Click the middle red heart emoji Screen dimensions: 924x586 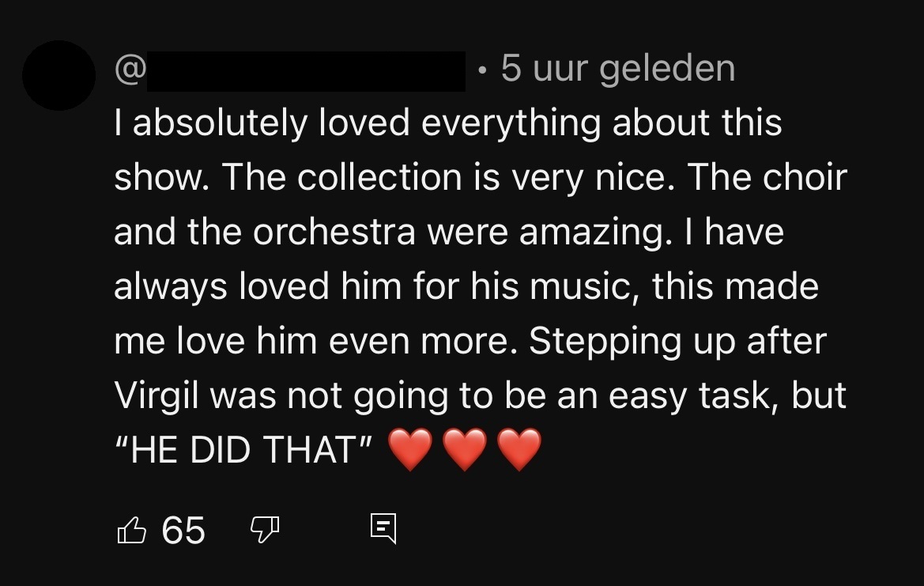[x=465, y=449]
